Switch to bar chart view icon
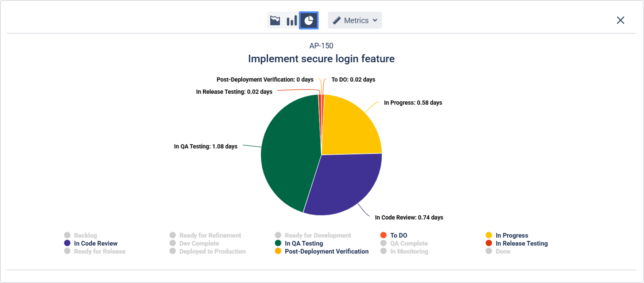The width and height of the screenshot is (644, 283). click(x=291, y=20)
